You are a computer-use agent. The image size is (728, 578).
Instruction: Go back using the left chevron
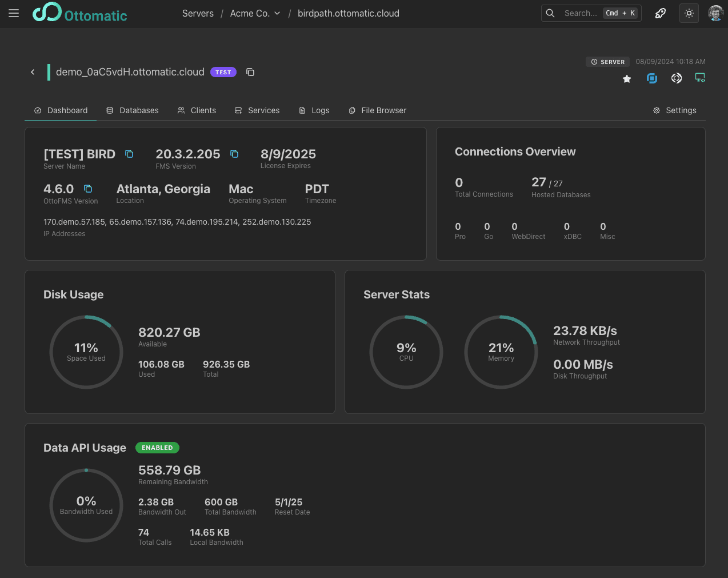[33, 72]
